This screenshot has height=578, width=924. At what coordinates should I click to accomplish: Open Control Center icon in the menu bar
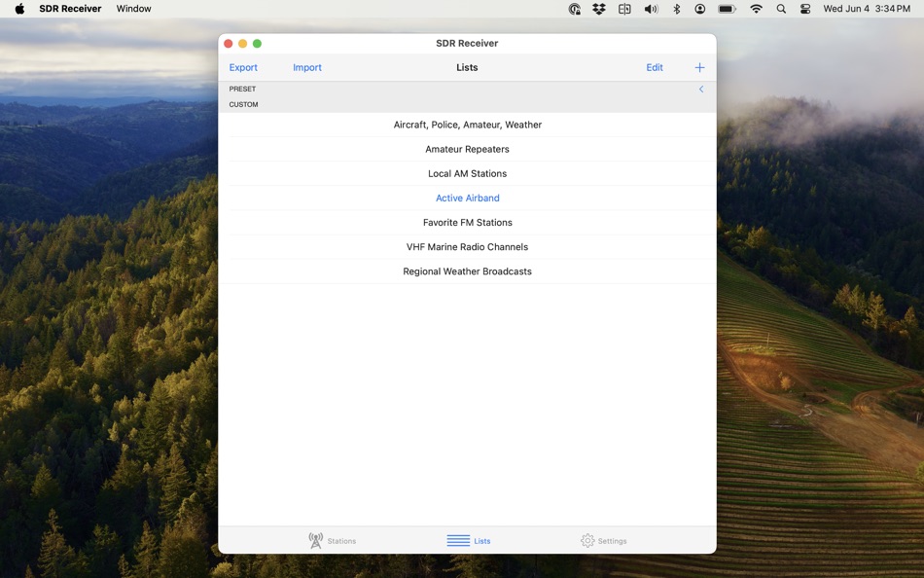(805, 9)
